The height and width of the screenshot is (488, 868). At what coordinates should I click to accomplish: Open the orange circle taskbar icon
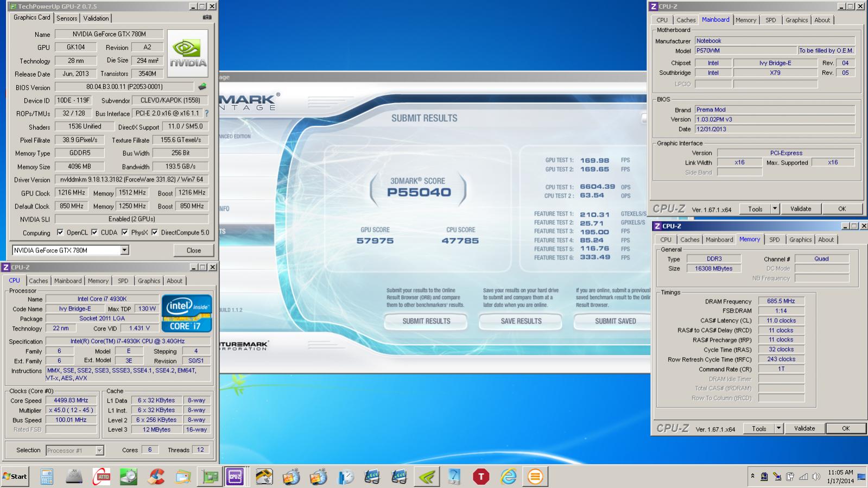tap(535, 477)
